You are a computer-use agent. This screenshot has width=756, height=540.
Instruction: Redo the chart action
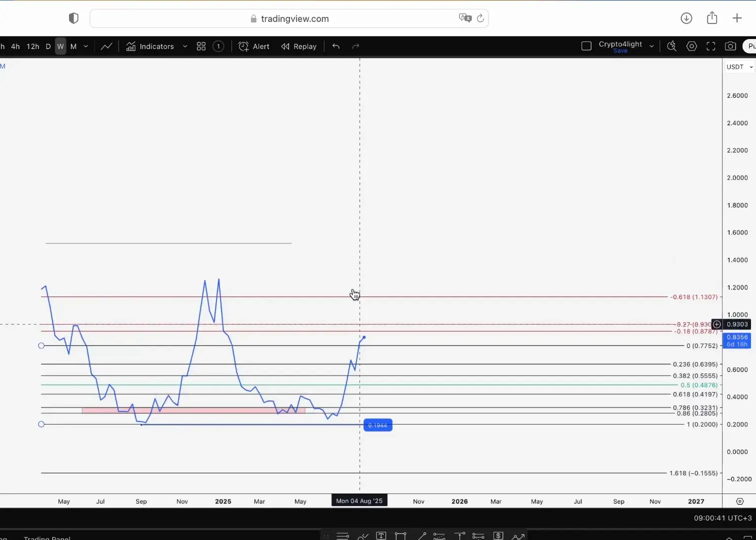pos(355,46)
